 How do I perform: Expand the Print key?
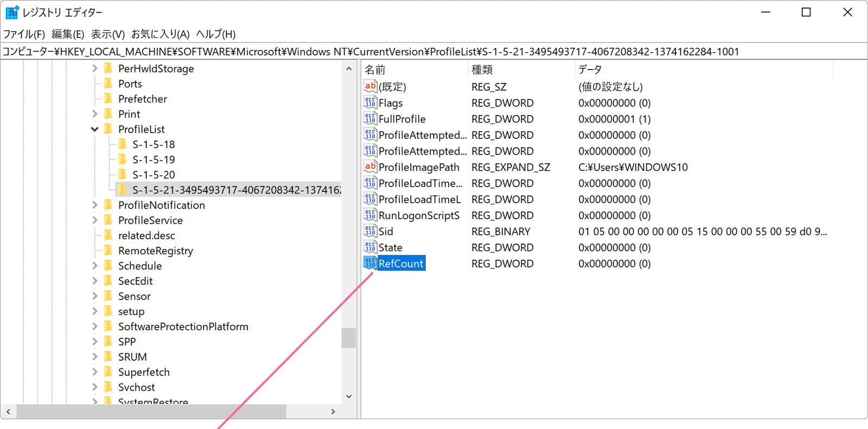tap(95, 114)
